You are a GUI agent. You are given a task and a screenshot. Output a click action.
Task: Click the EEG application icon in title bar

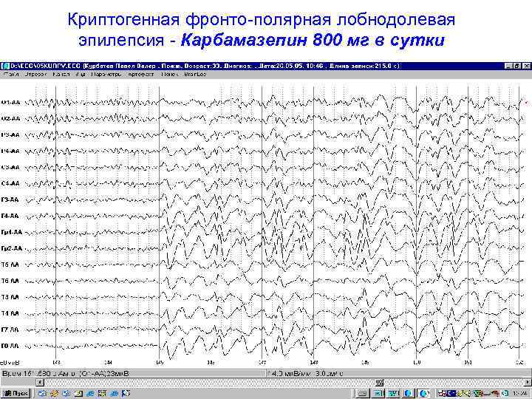pyautogui.click(x=5, y=66)
